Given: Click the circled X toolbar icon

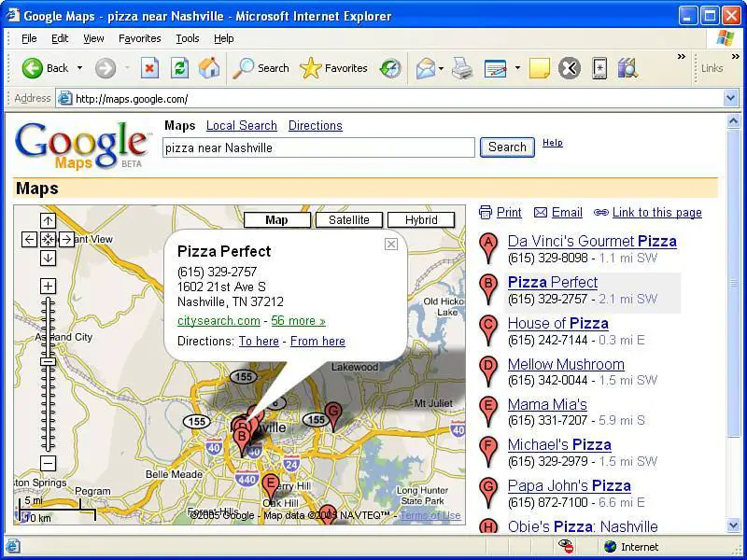Looking at the screenshot, I should pos(570,68).
